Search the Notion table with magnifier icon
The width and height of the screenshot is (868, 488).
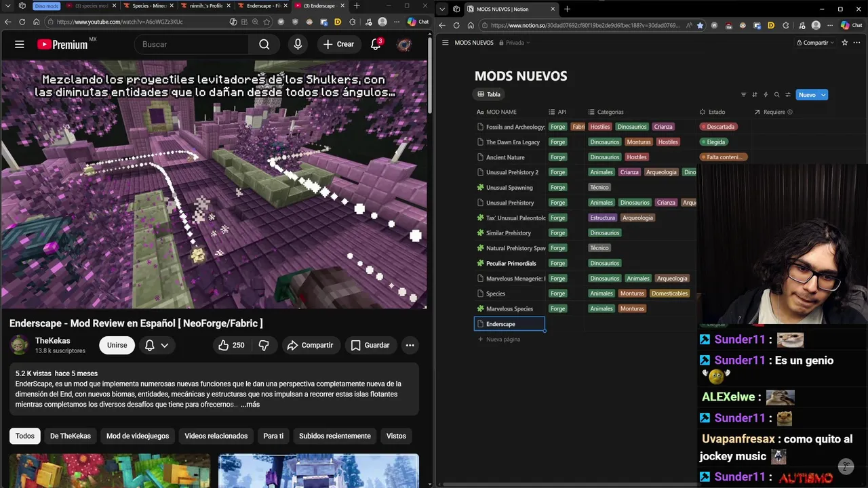(776, 95)
